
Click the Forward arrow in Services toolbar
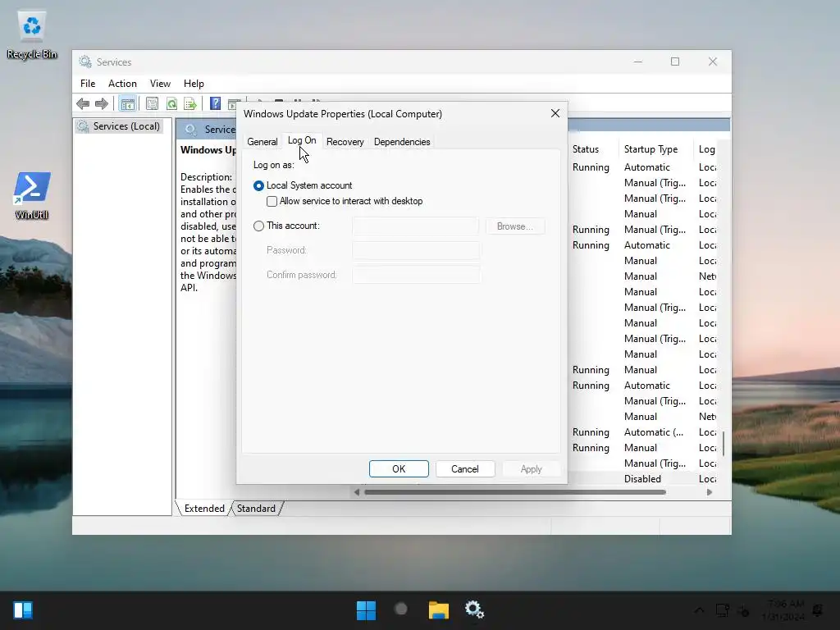101,103
